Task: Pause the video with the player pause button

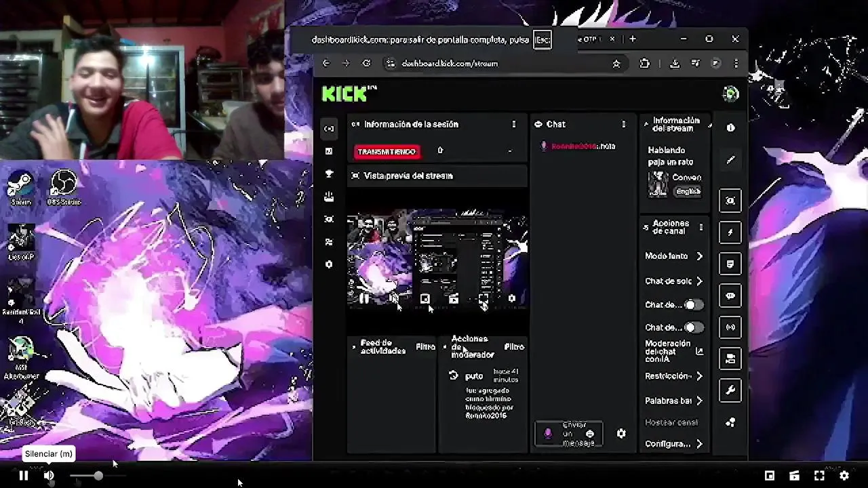Action: 23,476
